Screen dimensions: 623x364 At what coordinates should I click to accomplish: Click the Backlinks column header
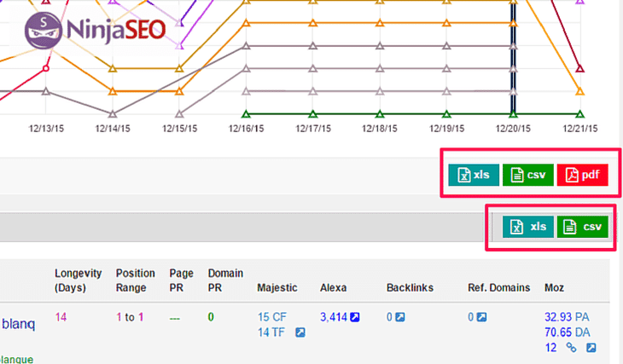click(410, 288)
